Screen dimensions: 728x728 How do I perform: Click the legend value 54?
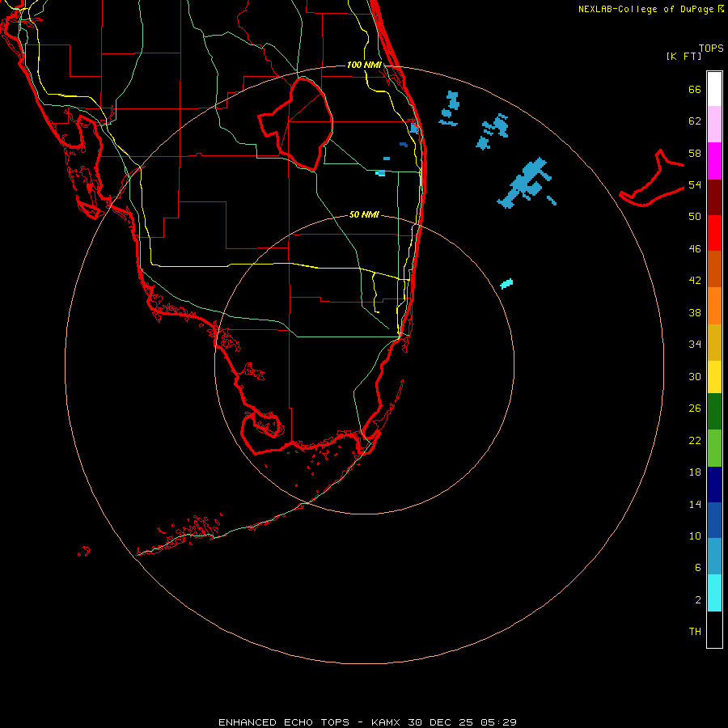[695, 184]
